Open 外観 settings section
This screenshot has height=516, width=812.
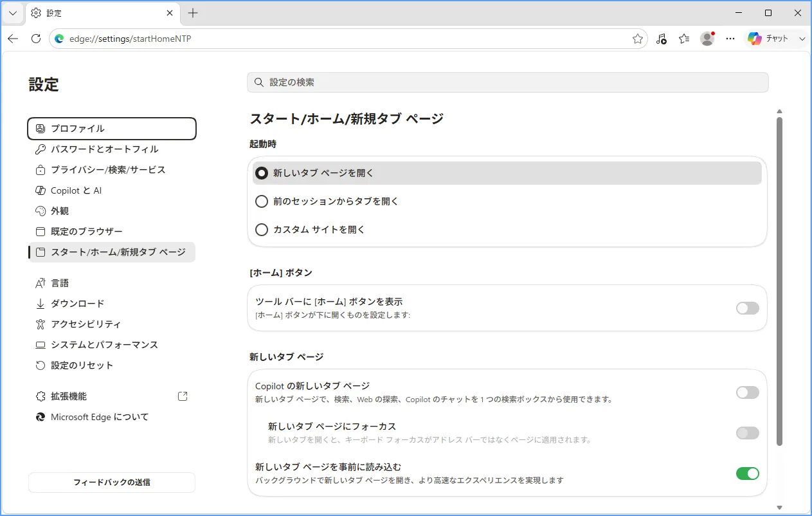point(112,211)
